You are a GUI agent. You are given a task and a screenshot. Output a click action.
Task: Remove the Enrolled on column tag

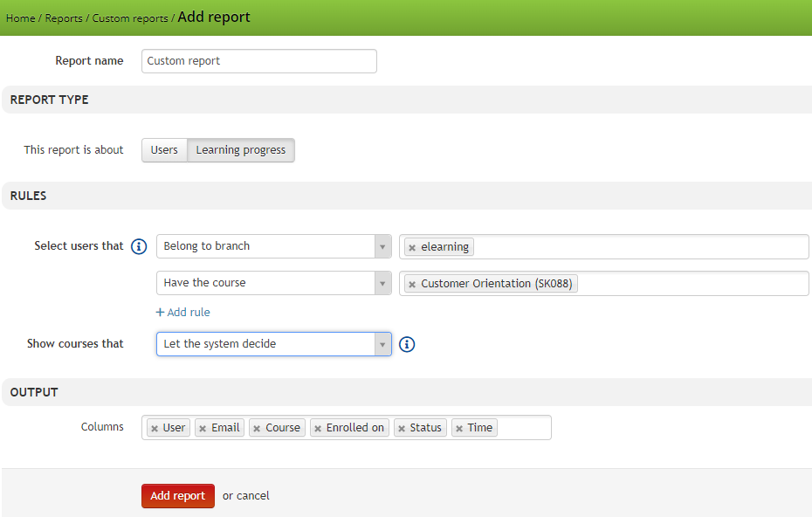tap(318, 429)
